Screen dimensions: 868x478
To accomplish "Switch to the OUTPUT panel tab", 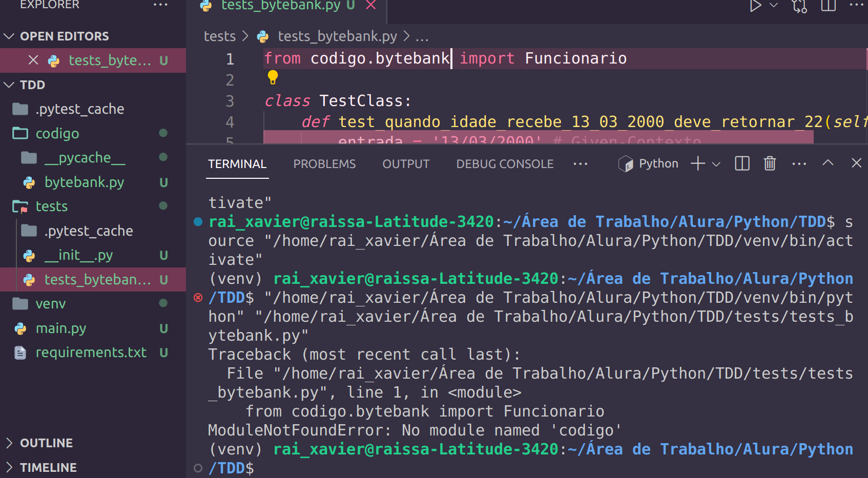I will tap(406, 164).
